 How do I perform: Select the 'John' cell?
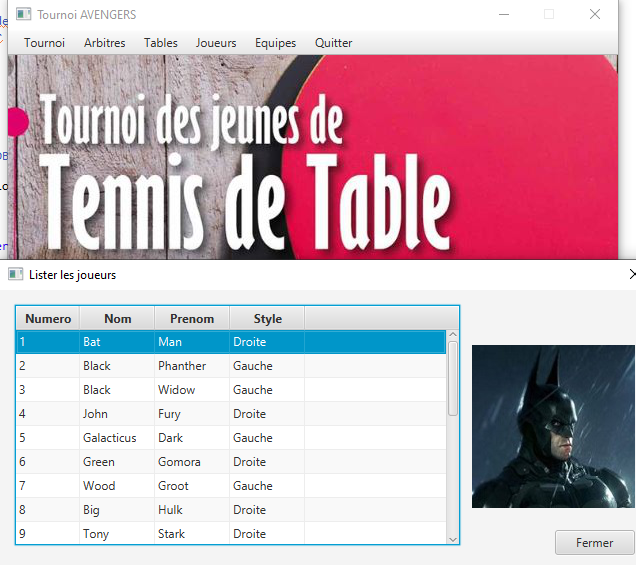(117, 414)
